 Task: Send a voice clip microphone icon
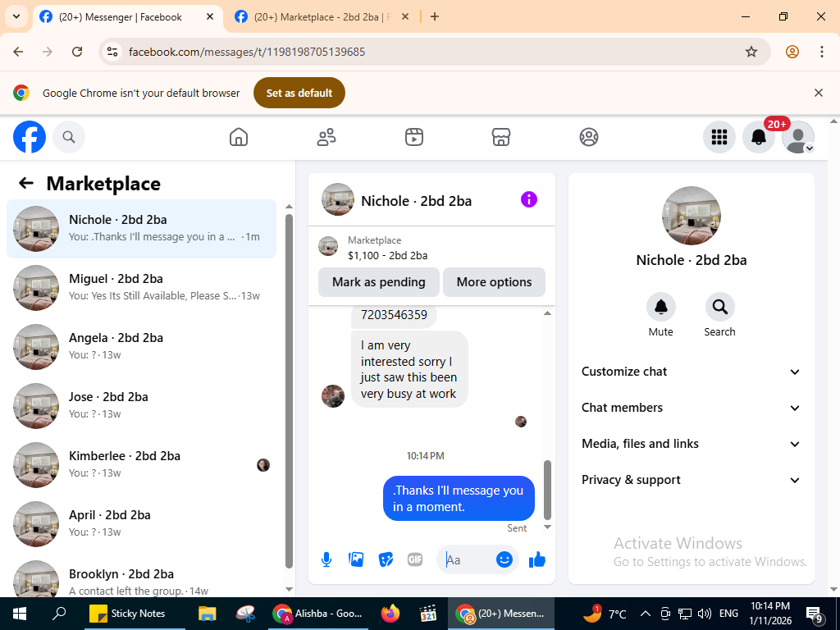326,559
